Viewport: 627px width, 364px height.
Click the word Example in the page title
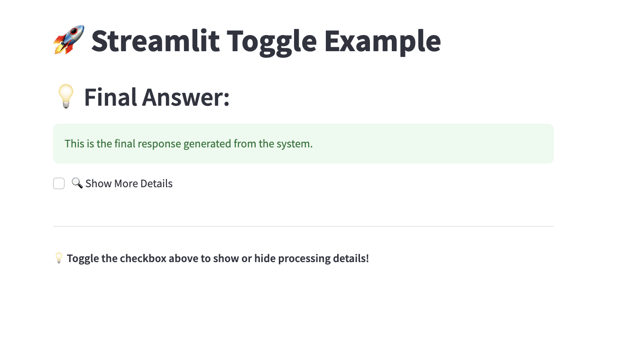click(383, 42)
